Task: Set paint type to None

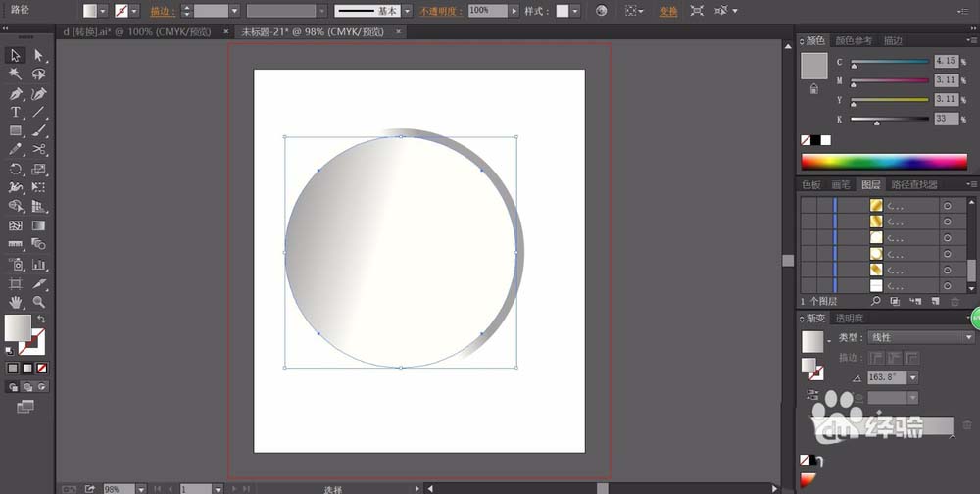Action: coord(42,369)
